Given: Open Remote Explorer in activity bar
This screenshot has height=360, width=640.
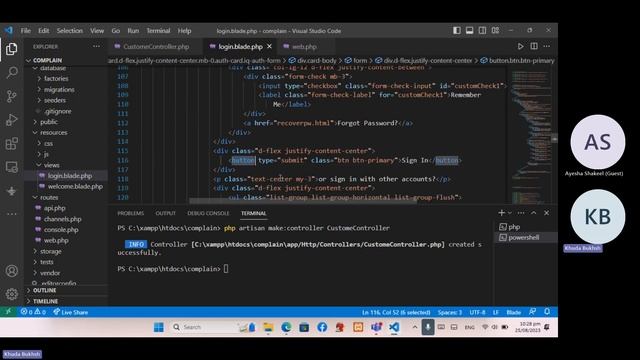Looking at the screenshot, I should click(x=11, y=167).
